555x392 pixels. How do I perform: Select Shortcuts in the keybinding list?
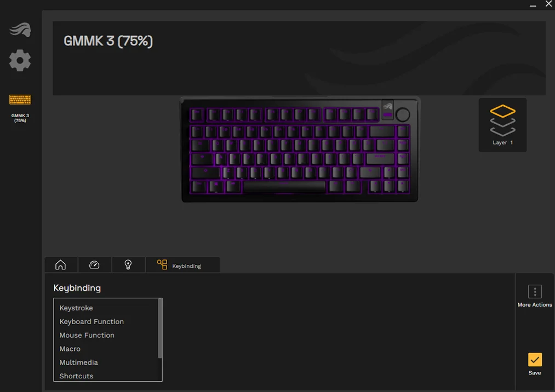pos(76,376)
